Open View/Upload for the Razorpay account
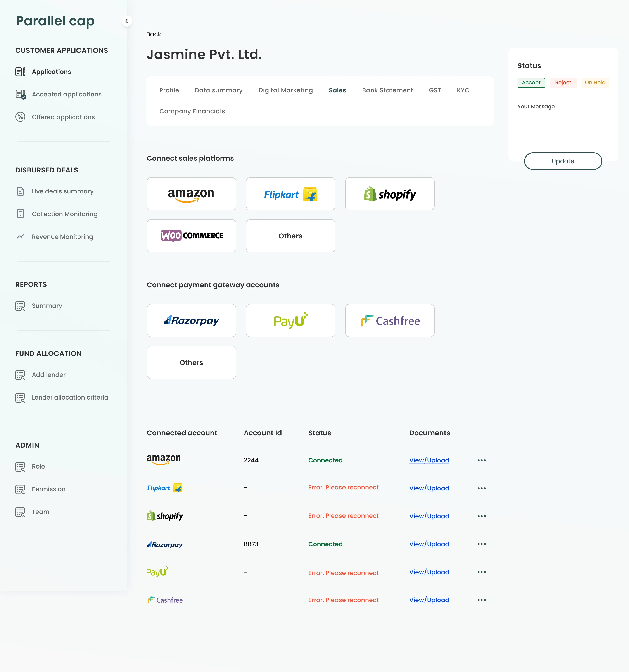The height and width of the screenshot is (672, 629). [x=429, y=544]
